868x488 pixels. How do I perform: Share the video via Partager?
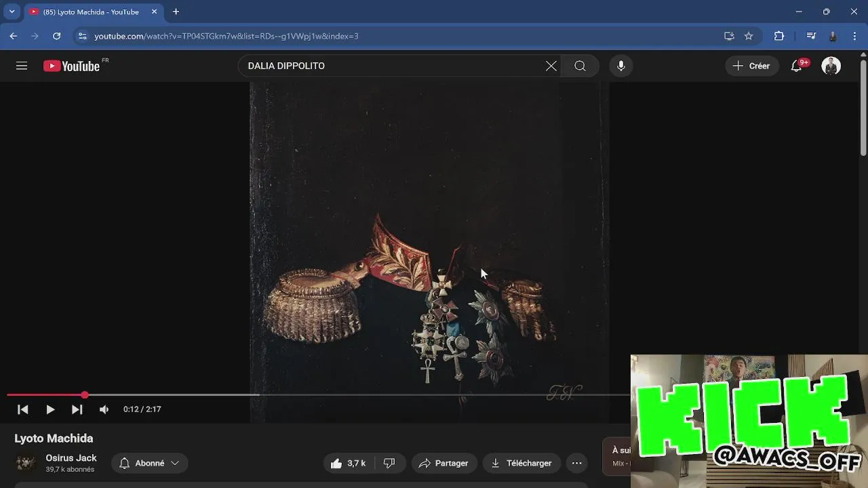tap(443, 463)
